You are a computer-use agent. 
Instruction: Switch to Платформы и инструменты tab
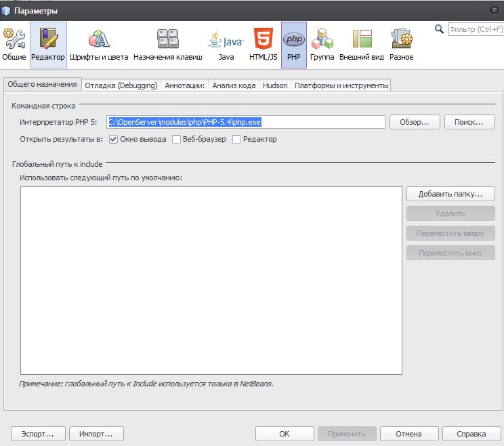pyautogui.click(x=341, y=85)
